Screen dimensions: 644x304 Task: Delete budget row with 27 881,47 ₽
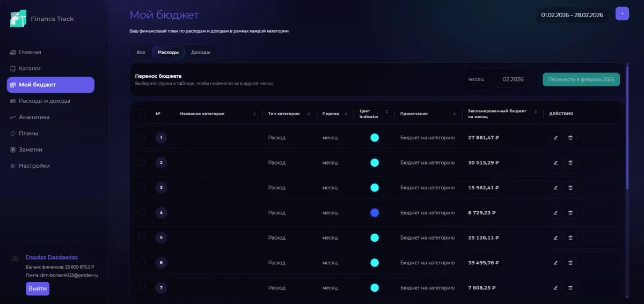[570, 138]
